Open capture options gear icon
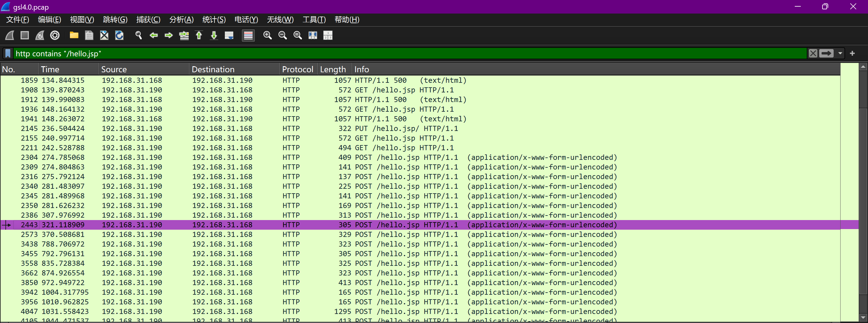 tap(55, 35)
